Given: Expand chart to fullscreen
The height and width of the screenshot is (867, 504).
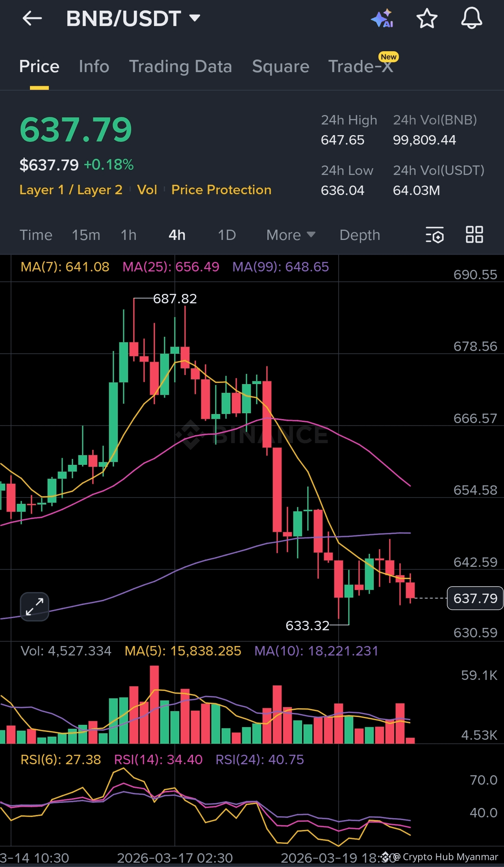Looking at the screenshot, I should tap(35, 607).
